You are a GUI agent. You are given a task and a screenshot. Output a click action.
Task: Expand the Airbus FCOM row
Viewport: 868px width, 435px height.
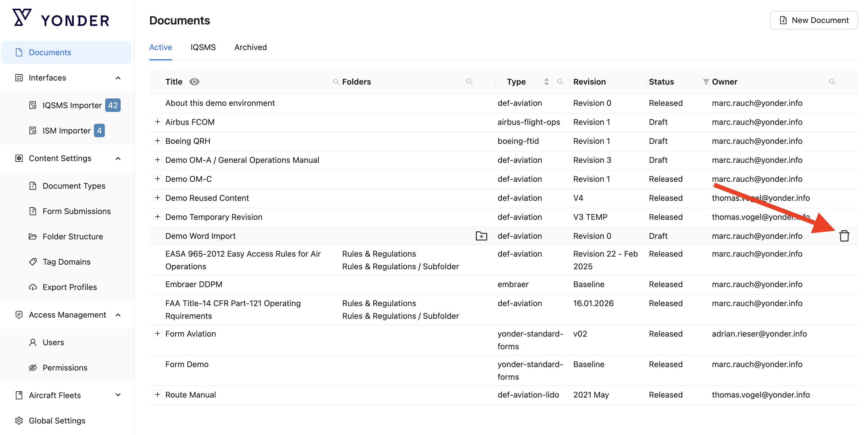157,122
